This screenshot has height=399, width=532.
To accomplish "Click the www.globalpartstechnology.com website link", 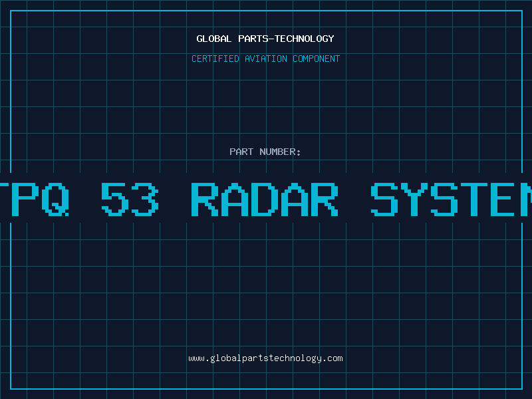I will pos(265,358).
